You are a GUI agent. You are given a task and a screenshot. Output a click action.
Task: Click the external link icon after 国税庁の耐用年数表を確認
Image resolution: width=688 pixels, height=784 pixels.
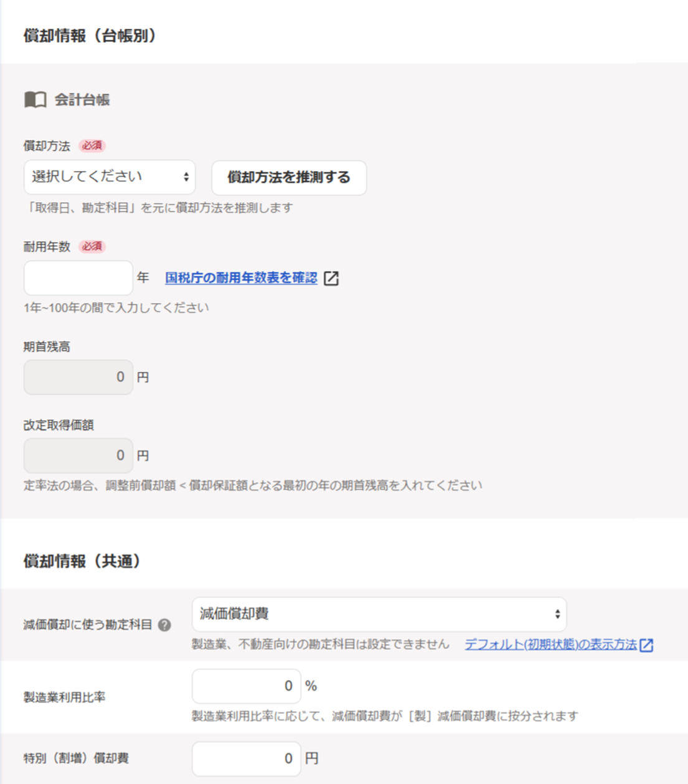click(x=331, y=278)
